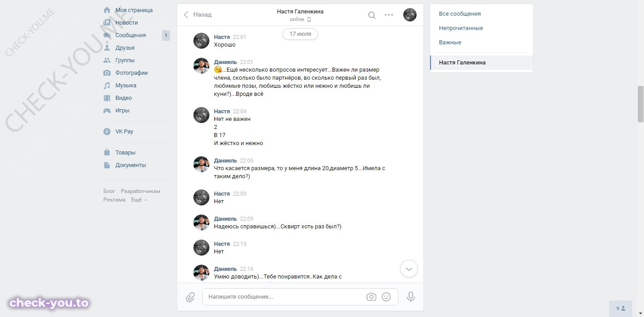Screen dimensions: 644x317
Task: Click the Photos camera icon in sidebar
Action: click(107, 73)
